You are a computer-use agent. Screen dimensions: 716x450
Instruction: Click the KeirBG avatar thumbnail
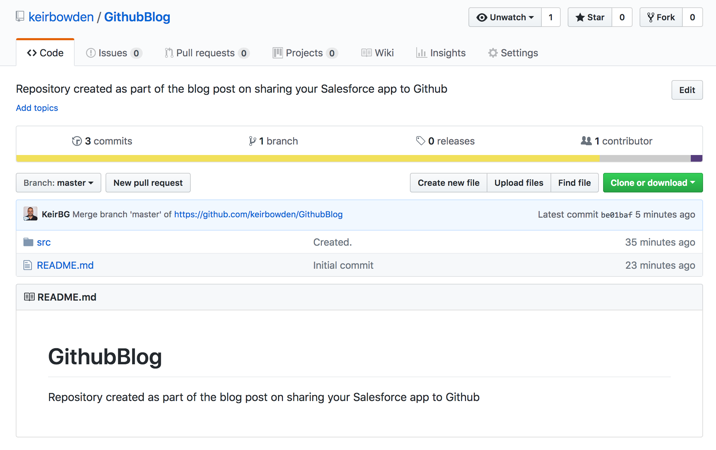(31, 214)
